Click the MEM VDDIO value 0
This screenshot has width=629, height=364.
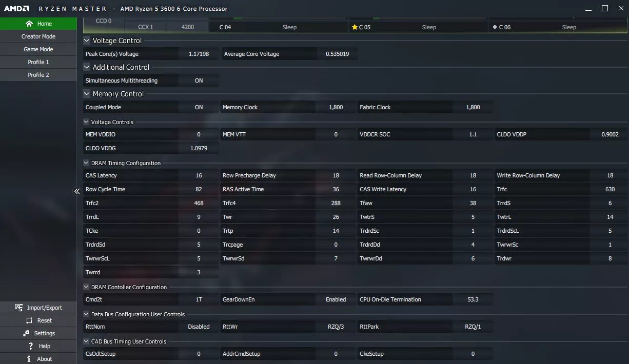pyautogui.click(x=199, y=134)
